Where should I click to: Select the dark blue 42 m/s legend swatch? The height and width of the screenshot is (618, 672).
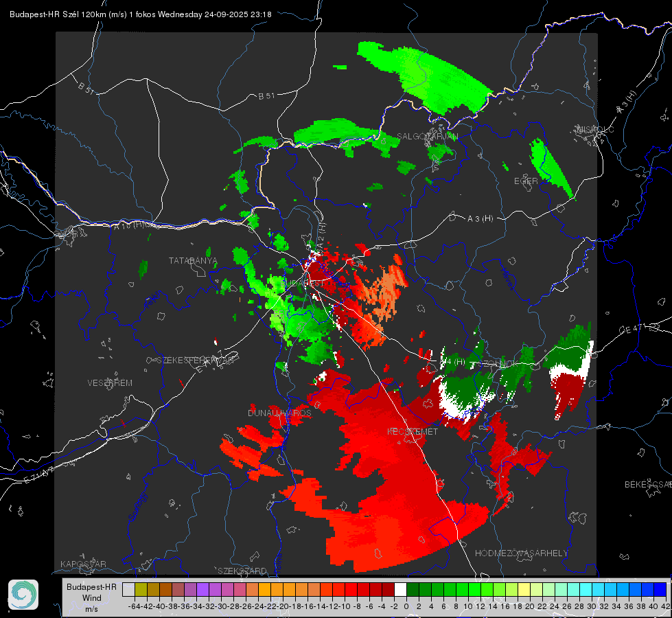[x=660, y=589]
